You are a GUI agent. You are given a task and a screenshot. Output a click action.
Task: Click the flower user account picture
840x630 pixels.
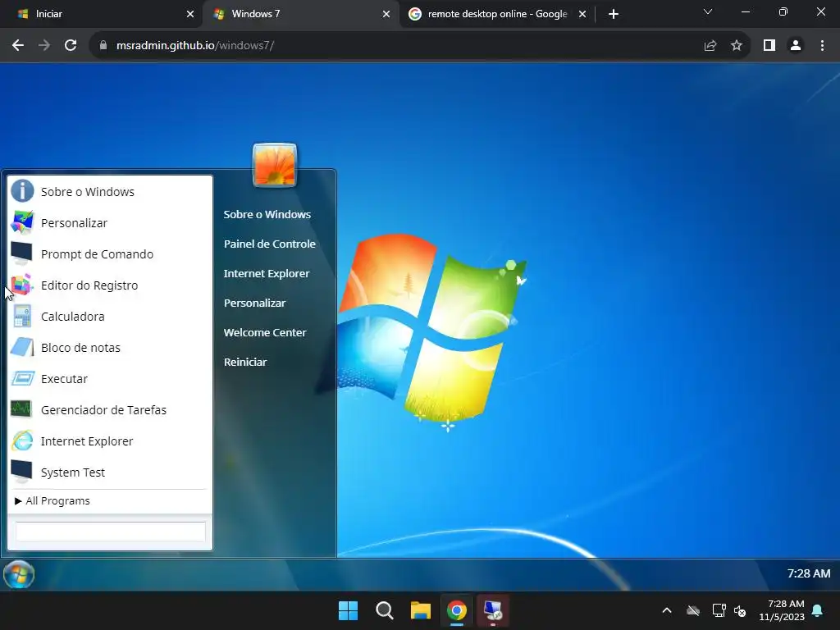coord(274,165)
